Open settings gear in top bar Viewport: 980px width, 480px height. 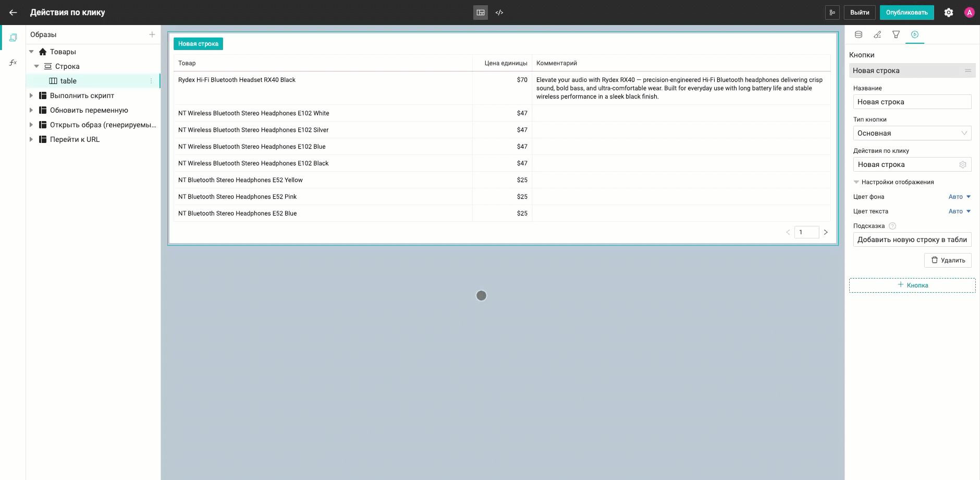pos(949,13)
